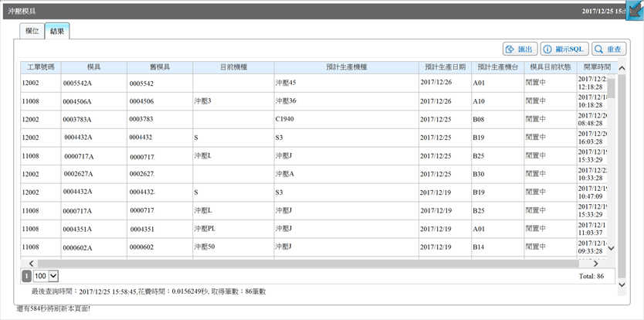Click the 重查 re-query button

tap(609, 49)
